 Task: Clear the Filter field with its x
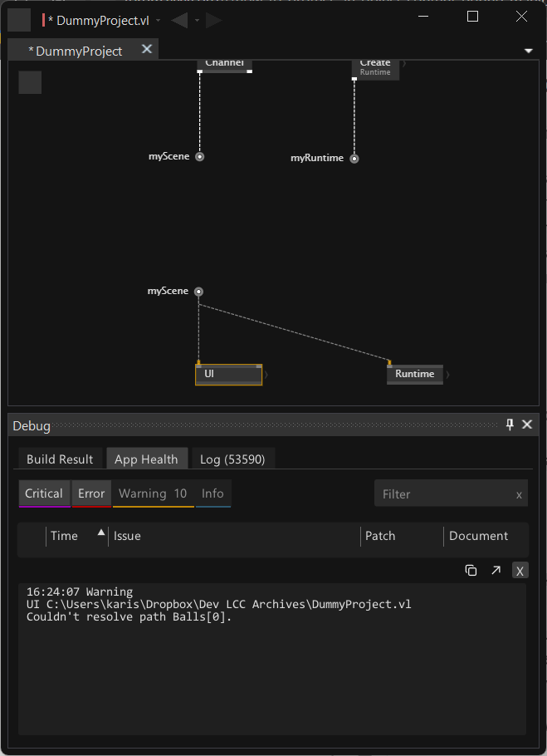click(519, 494)
